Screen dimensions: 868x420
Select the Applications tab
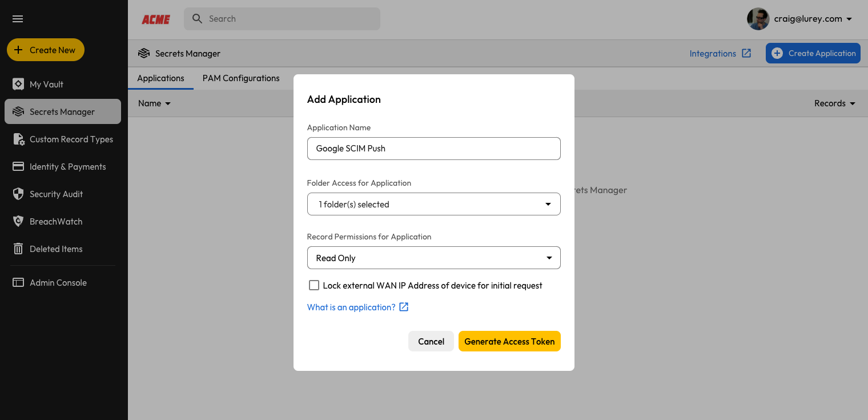(160, 78)
